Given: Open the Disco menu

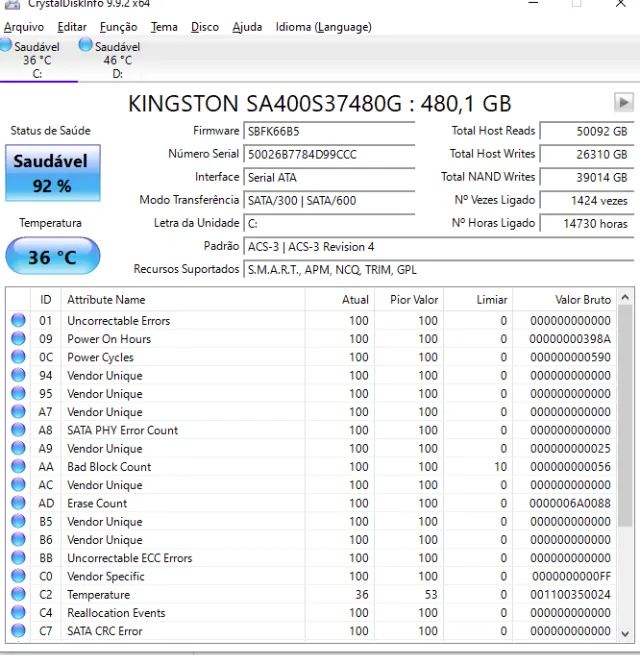Looking at the screenshot, I should pos(205,27).
